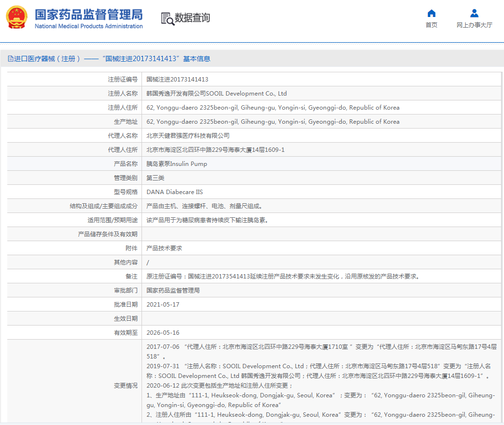Image resolution: width=504 pixels, height=425 pixels.
Task: Select approval date 2021-05-17
Action: (x=163, y=305)
